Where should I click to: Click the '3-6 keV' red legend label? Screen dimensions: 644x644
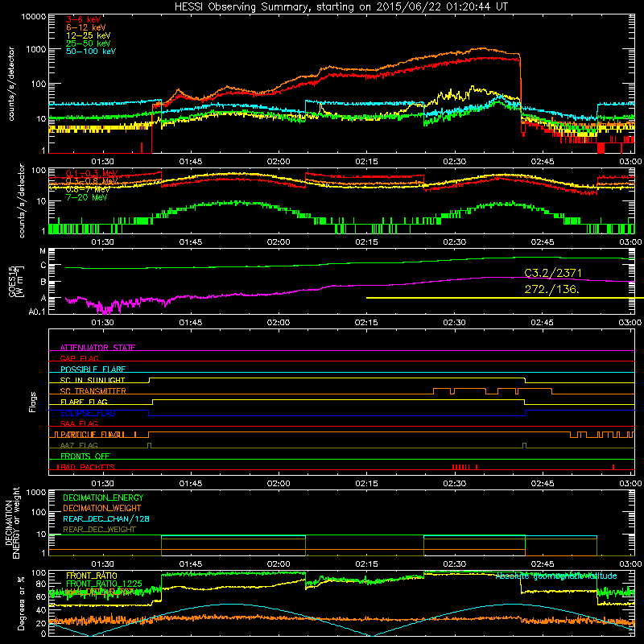[x=84, y=19]
